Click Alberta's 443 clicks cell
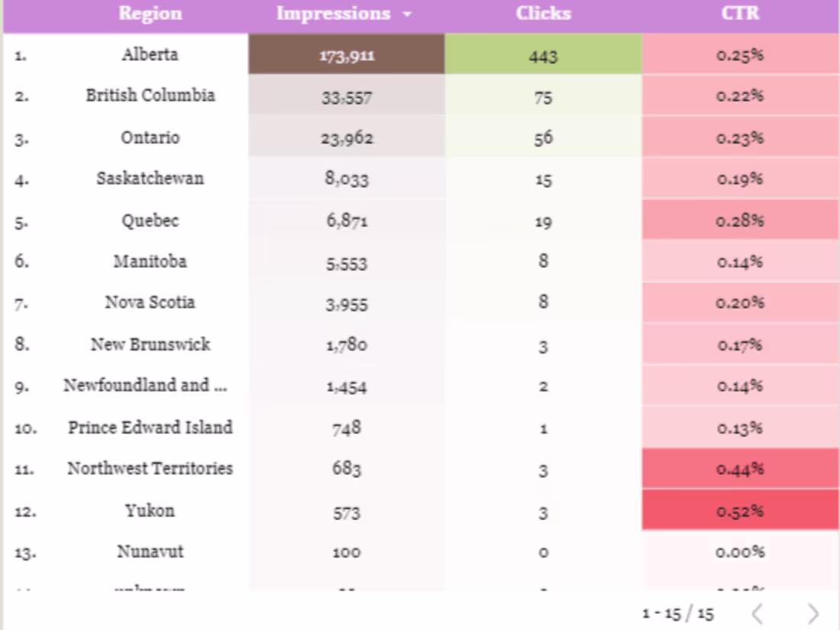 (x=543, y=55)
